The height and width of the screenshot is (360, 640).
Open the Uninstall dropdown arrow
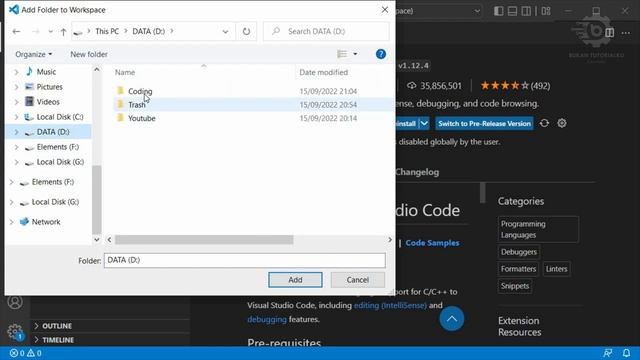[x=424, y=123]
